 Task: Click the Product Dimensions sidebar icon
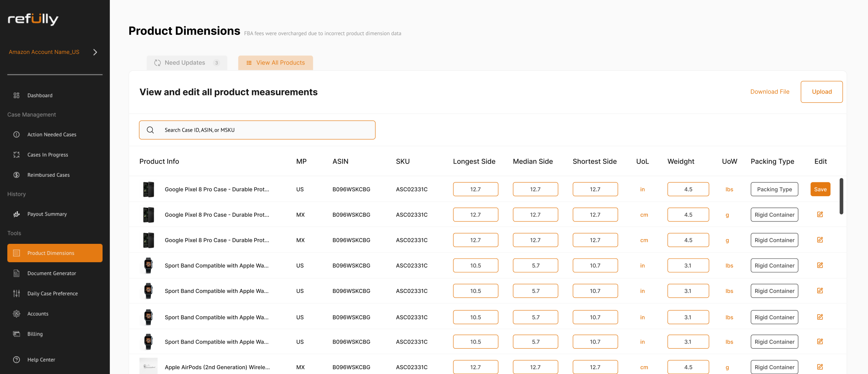coord(16,253)
